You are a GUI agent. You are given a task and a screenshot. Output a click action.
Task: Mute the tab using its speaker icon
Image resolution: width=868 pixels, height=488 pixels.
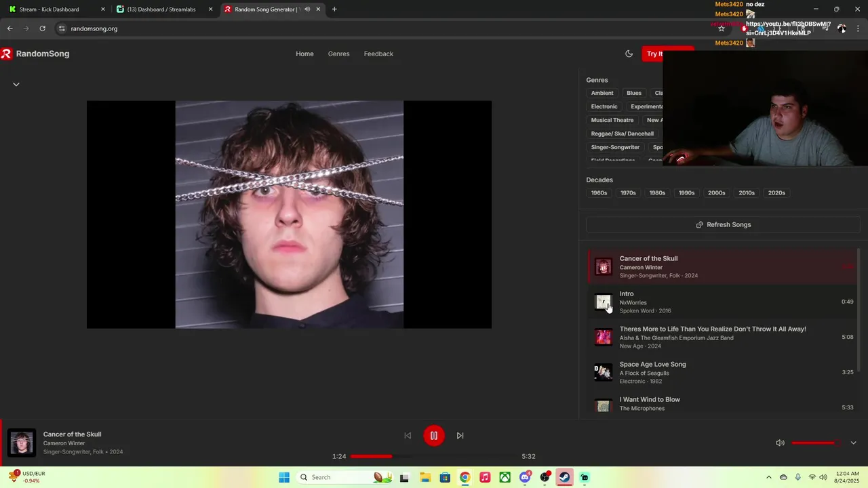pyautogui.click(x=307, y=9)
